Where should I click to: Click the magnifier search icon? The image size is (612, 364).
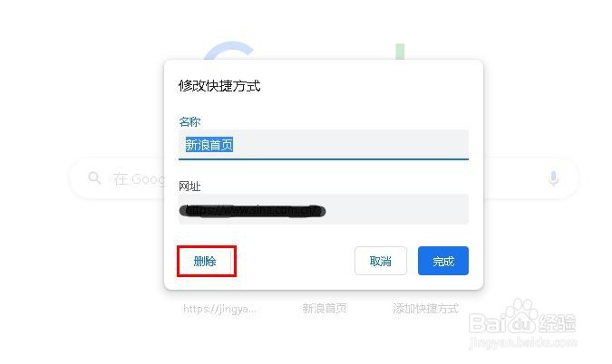point(94,178)
